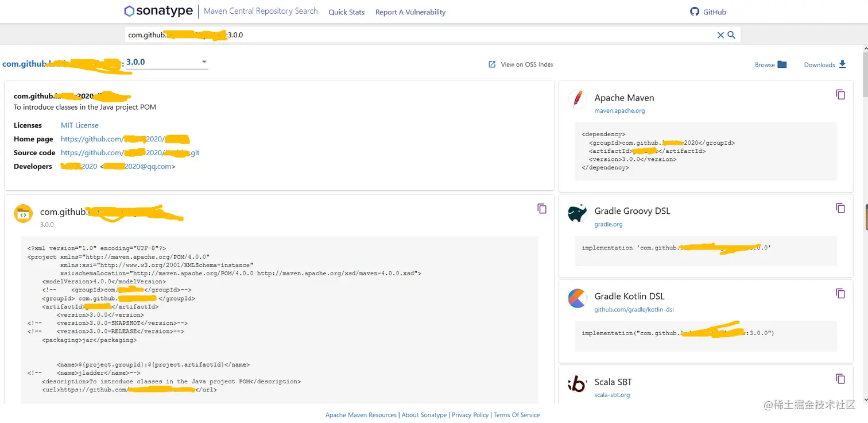Click the developer qq.com email link
The height and width of the screenshot is (423, 868).
pos(138,167)
